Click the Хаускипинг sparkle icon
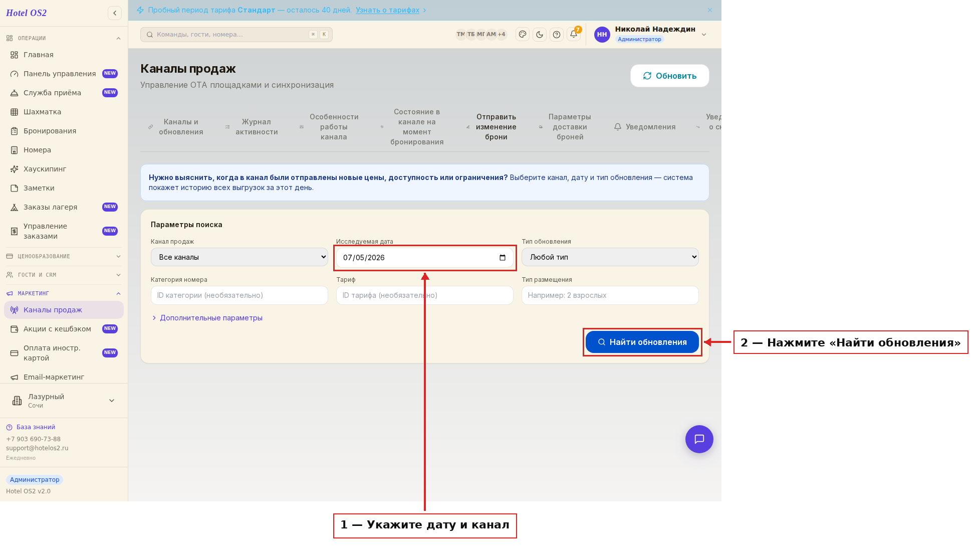The width and height of the screenshot is (980, 550). (15, 169)
